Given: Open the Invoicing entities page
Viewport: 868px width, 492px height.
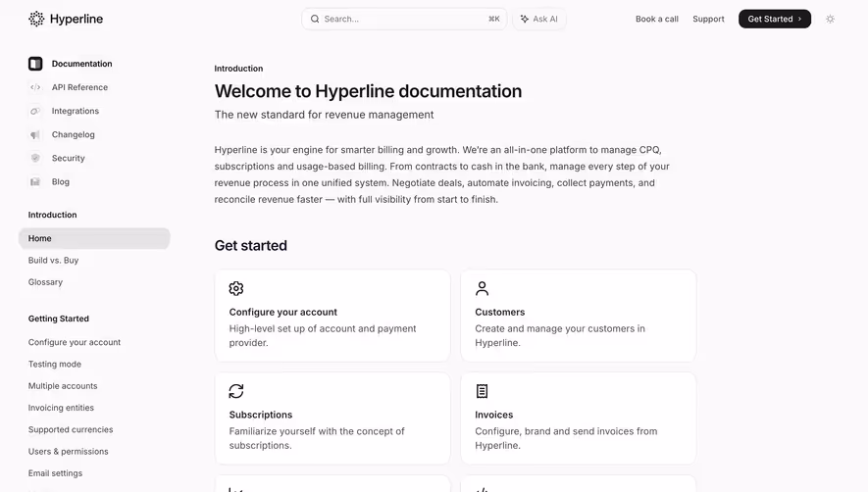Looking at the screenshot, I should pos(61,408).
